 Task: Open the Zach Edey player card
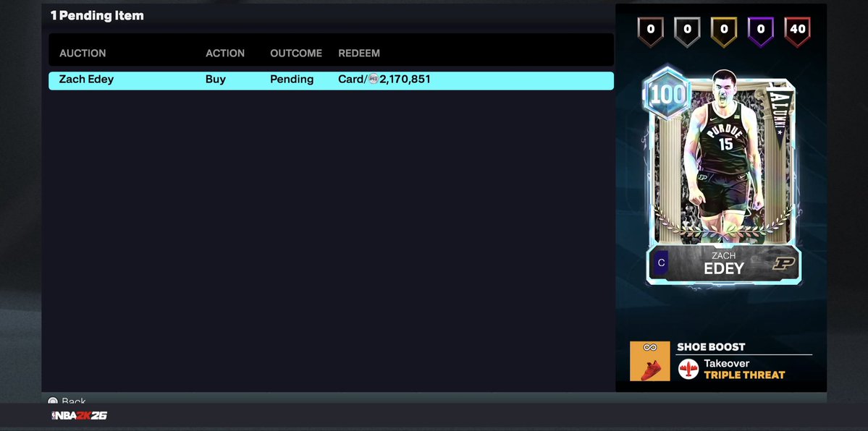[723, 176]
